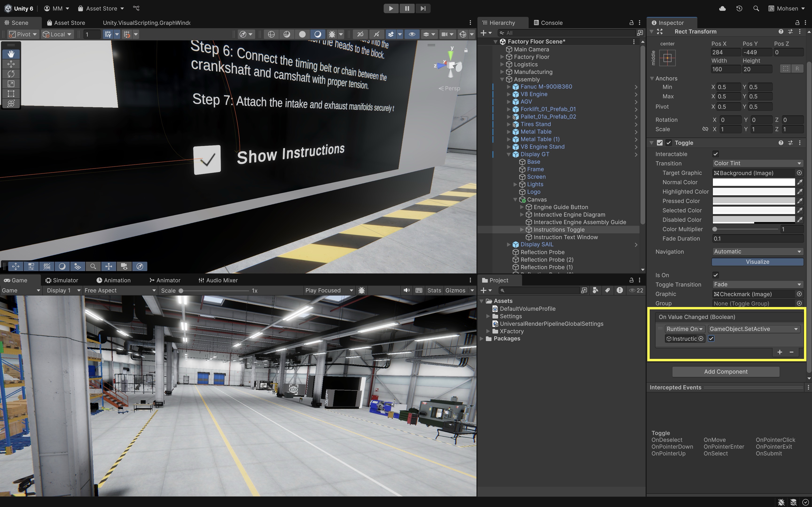Uncheck the Interactable checkbox
812x507 pixels.
(715, 154)
